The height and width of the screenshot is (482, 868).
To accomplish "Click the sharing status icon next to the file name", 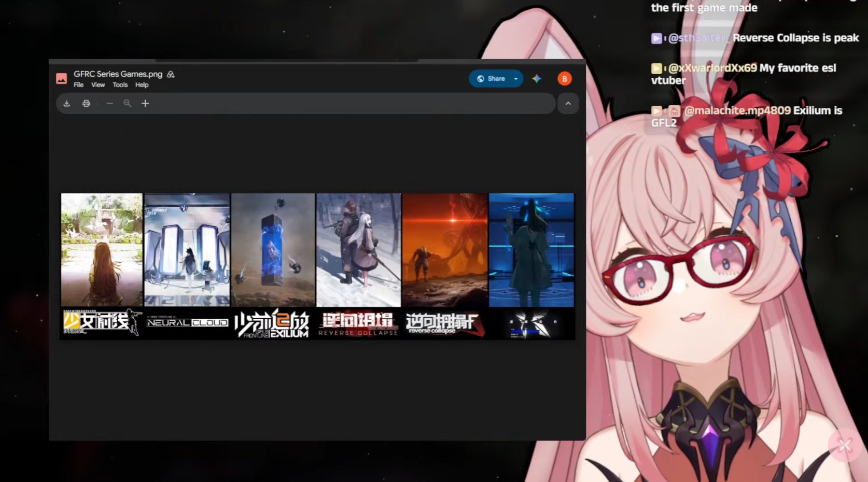I will point(171,75).
